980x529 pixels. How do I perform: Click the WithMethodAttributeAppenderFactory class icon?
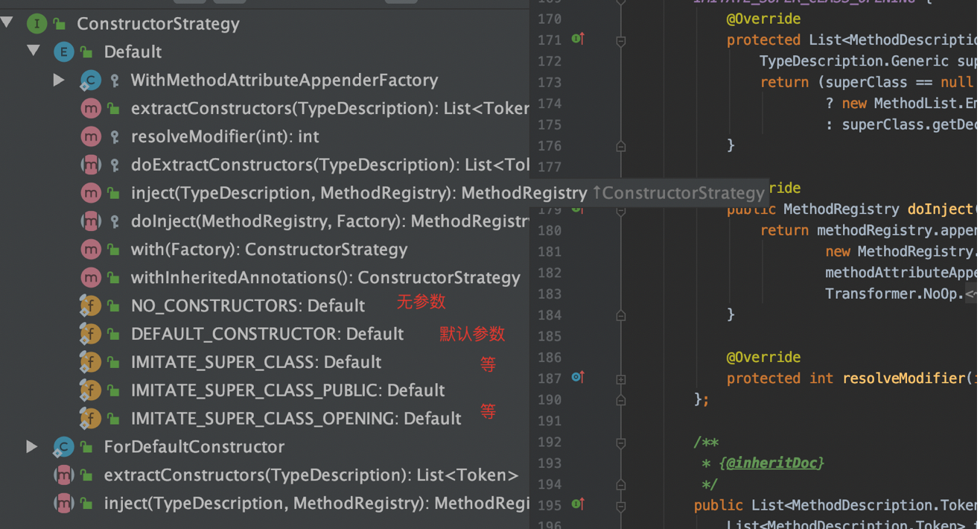(90, 80)
